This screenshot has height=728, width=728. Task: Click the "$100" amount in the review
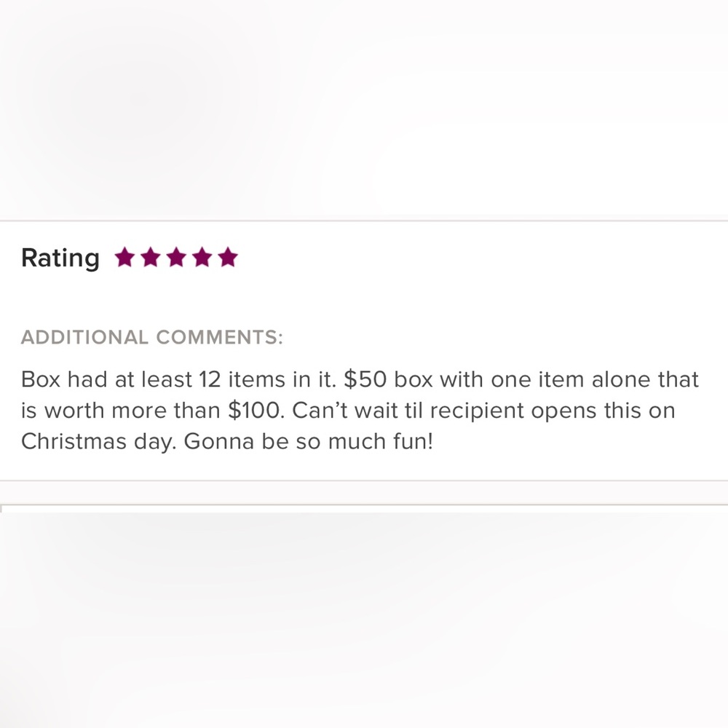(256, 411)
